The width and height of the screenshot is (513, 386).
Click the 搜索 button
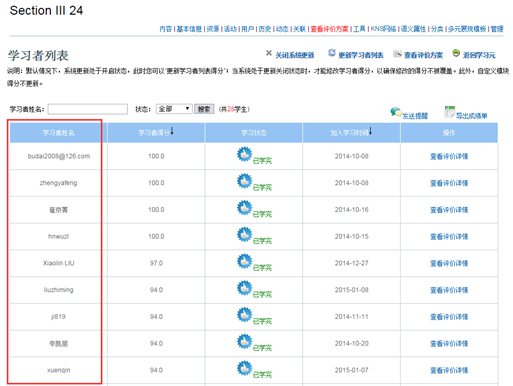204,109
